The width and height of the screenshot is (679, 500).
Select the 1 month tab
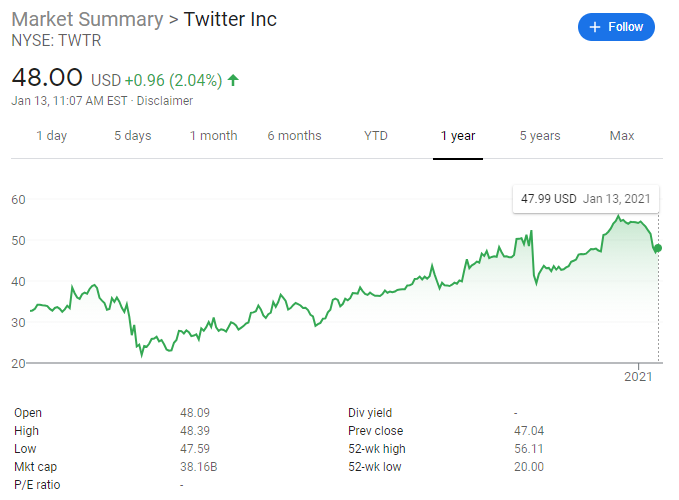(x=213, y=136)
